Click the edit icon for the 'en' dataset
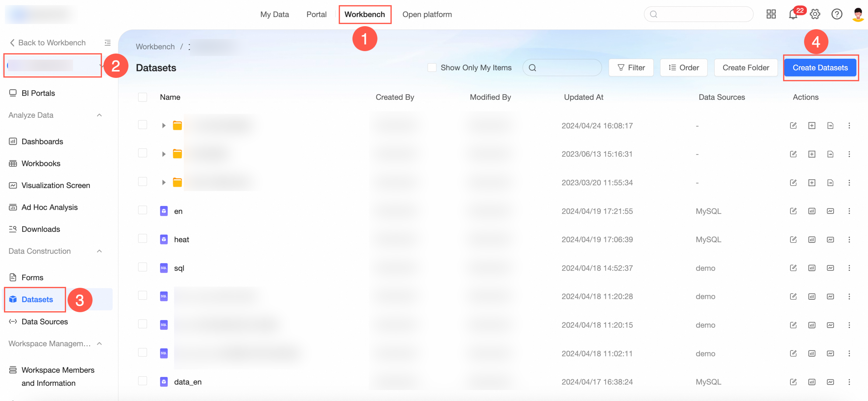868x401 pixels. coord(793,211)
